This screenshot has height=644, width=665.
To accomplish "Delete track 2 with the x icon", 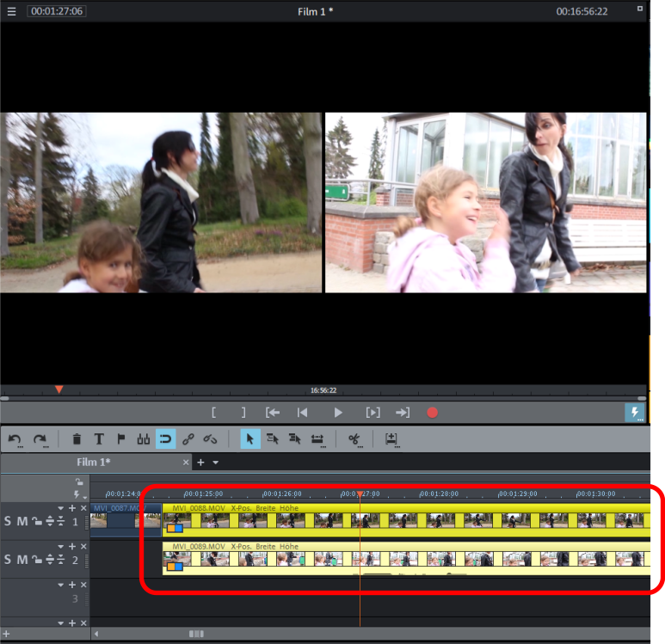I will [x=83, y=547].
